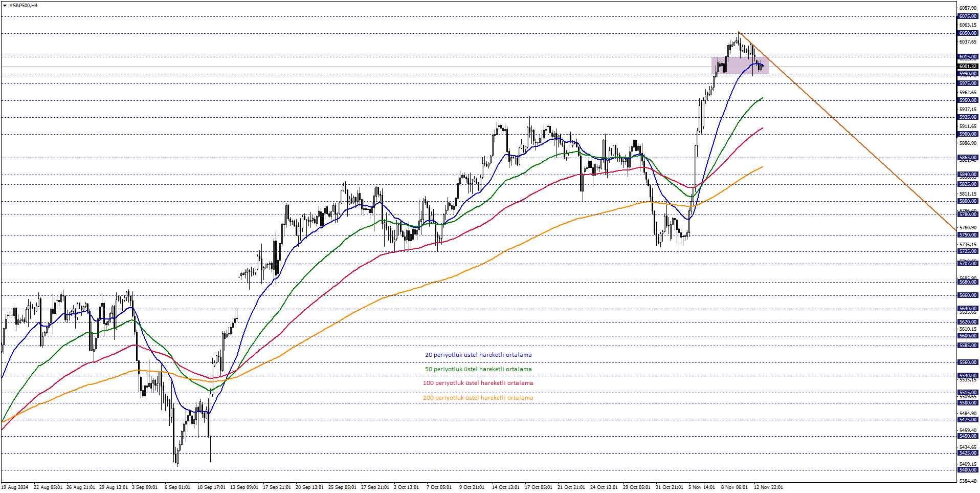
Task: Click the 5 Nov 14:01 time axis label
Action: coord(701,487)
